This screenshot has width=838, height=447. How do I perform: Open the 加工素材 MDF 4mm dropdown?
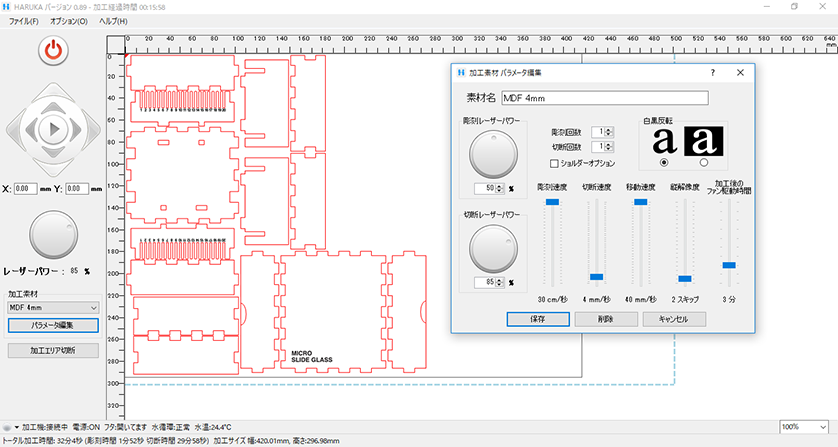point(52,308)
